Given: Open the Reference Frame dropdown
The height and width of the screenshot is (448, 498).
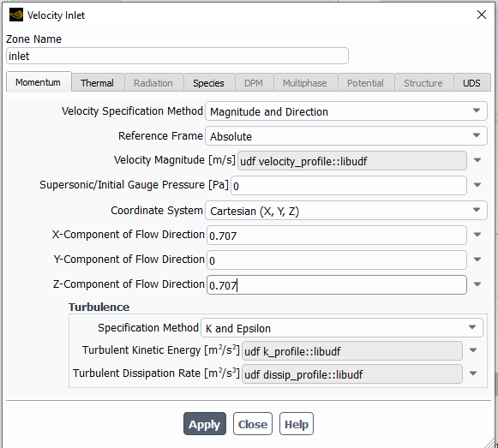Looking at the screenshot, I should tap(346, 136).
